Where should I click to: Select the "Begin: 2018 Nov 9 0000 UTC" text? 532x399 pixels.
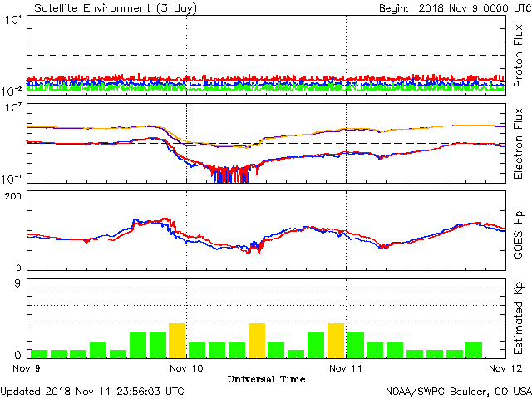pos(456,8)
